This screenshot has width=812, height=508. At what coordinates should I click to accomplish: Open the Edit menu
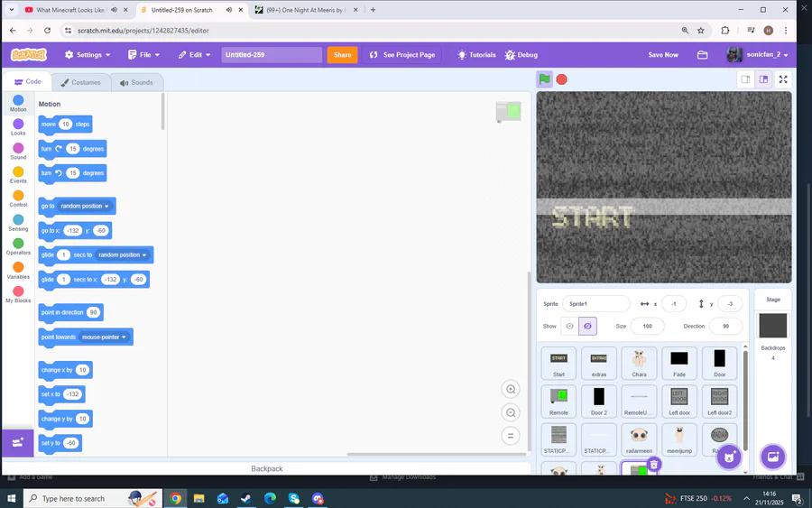click(x=194, y=55)
